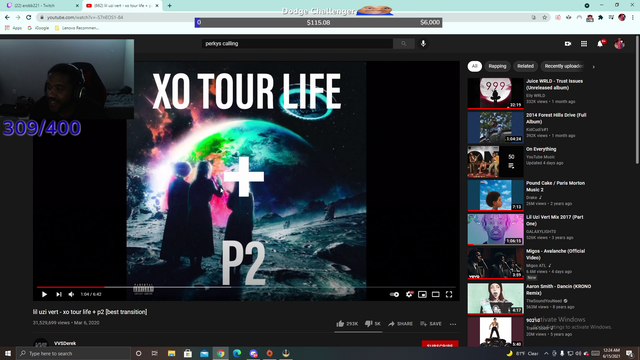Viewport: 640px width, 360px height.
Task: Open Pound Cake / Paris Morton video
Action: pos(555,187)
